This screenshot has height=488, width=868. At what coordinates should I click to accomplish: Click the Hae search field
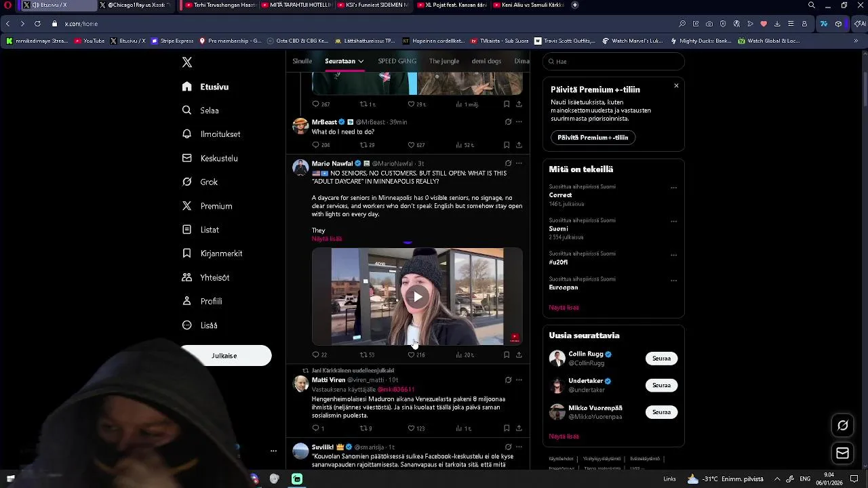click(x=614, y=62)
